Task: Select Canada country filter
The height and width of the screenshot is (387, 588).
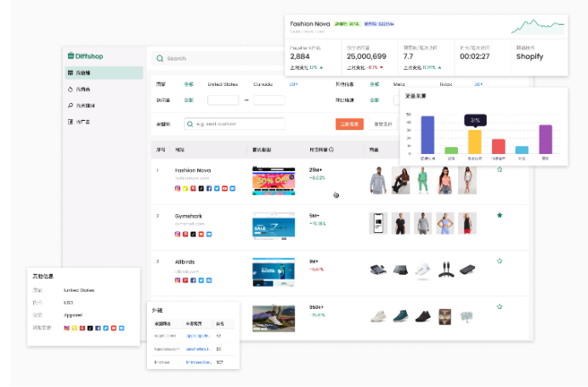Action: click(x=263, y=84)
